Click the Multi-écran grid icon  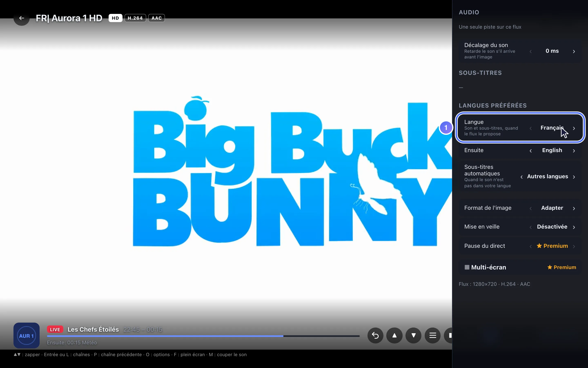pos(467,267)
